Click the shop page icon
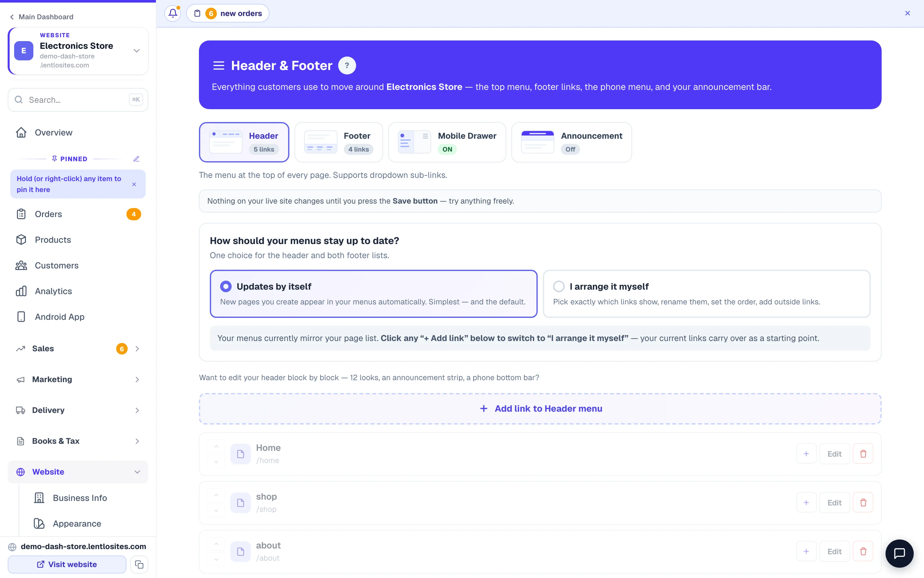The width and height of the screenshot is (924, 578). (241, 503)
